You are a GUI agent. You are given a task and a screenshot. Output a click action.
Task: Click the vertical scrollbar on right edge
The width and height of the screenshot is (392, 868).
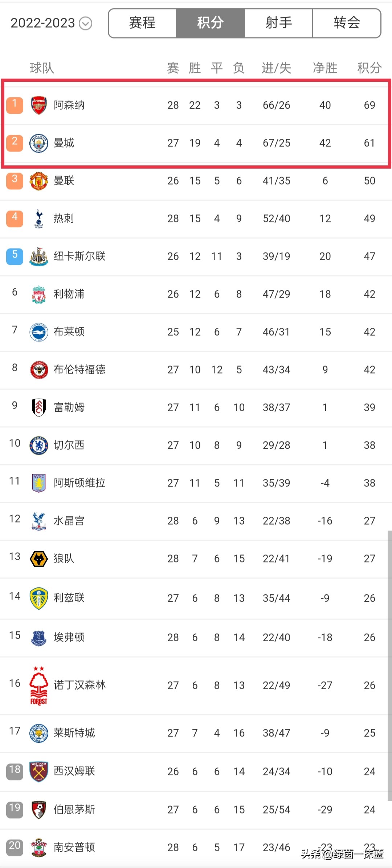click(389, 665)
